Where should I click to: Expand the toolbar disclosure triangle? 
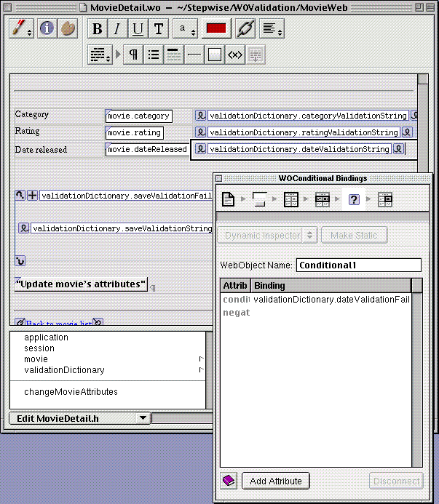click(x=118, y=55)
